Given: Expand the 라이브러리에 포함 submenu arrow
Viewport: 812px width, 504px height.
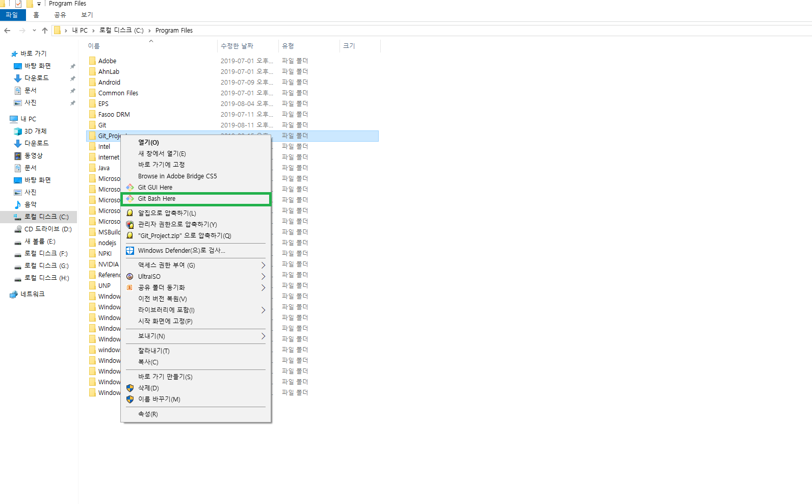Looking at the screenshot, I should click(x=263, y=310).
